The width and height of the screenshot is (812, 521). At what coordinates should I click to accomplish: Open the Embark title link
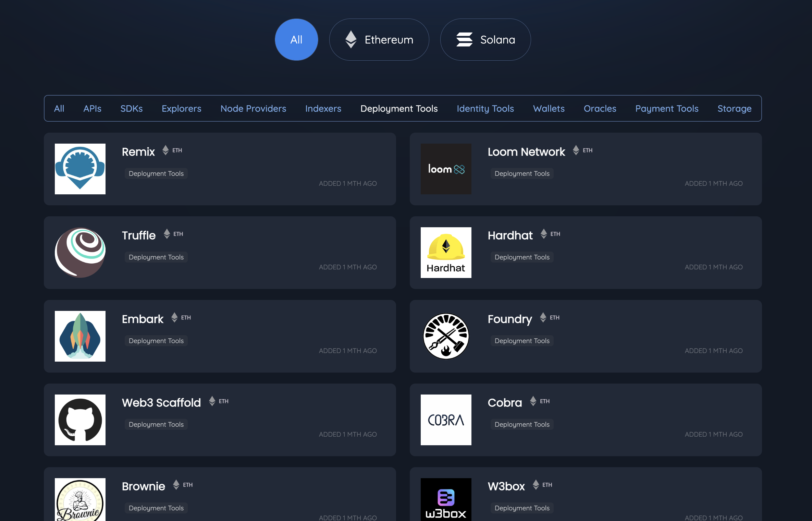143,319
